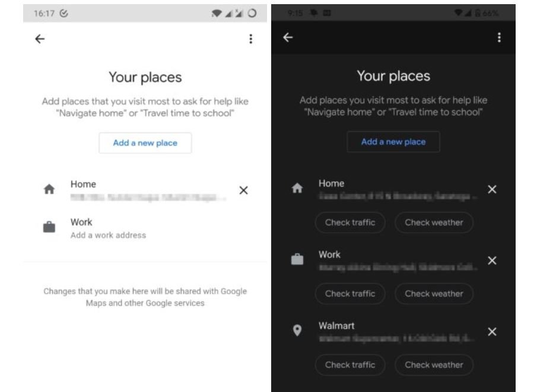Tap the briefcase Work icon in light screen
The image size is (537, 392).
pos(49,228)
